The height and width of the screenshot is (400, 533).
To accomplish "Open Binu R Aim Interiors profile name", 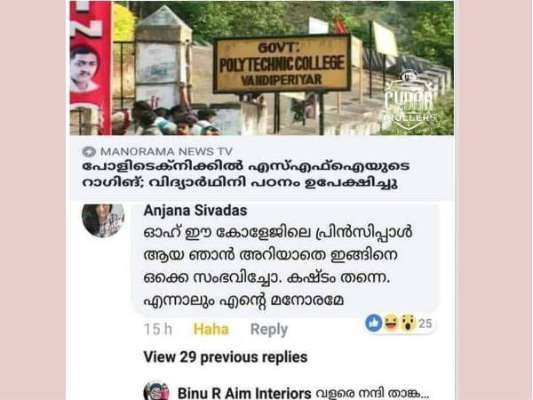I will 244,393.
